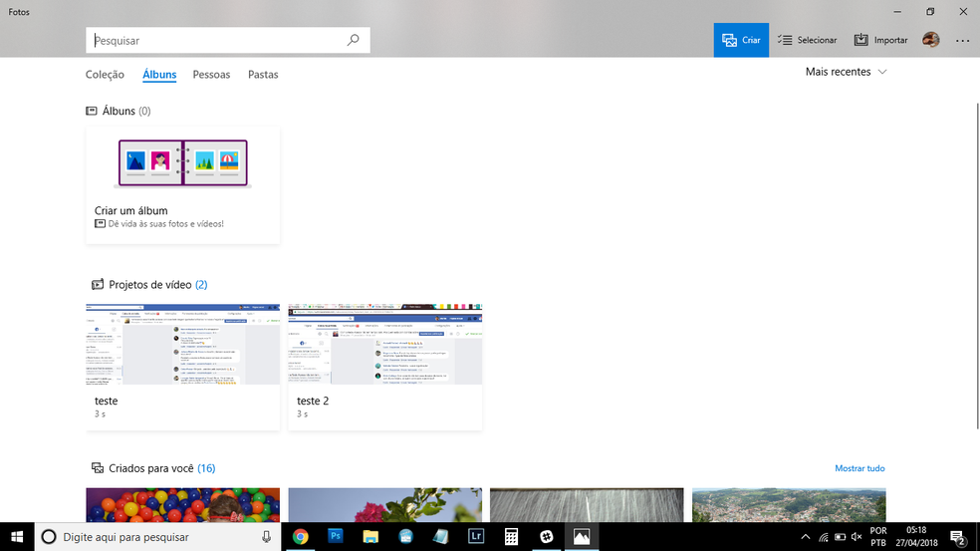Click the Criados para você heading
Image resolution: width=980 pixels, height=551 pixels.
tap(153, 468)
